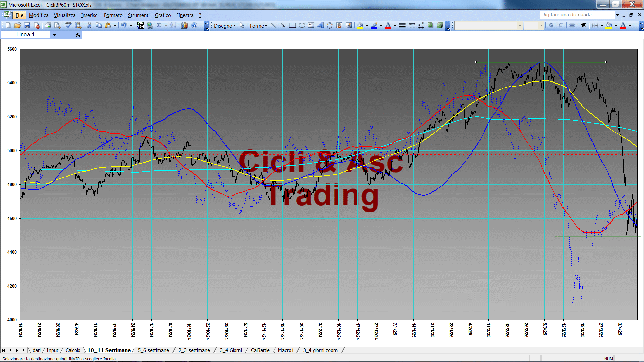This screenshot has height=362, width=644.
Task: Open Line Style options
Action: click(402, 25)
